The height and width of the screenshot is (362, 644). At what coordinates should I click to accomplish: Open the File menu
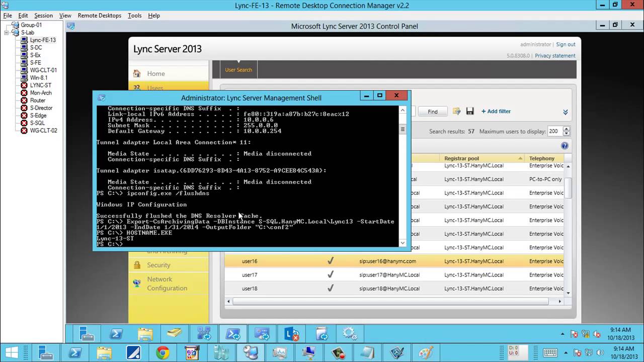[x=8, y=16]
